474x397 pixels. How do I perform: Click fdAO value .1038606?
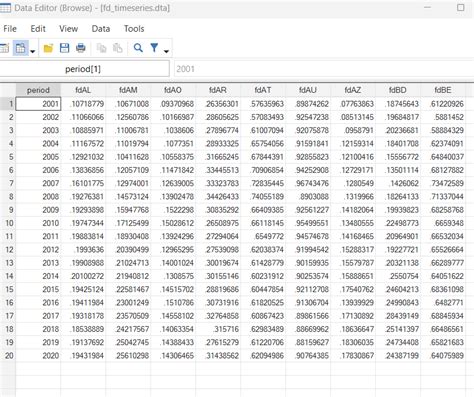173,130
